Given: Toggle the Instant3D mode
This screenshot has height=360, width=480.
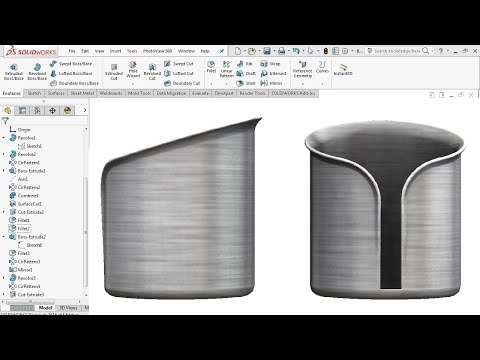Looking at the screenshot, I should tap(343, 69).
